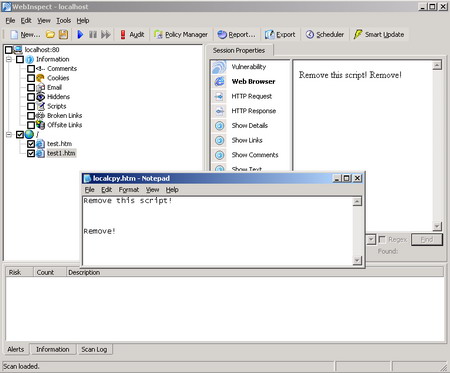
Task: Check the Email checkbox
Action: 31,87
